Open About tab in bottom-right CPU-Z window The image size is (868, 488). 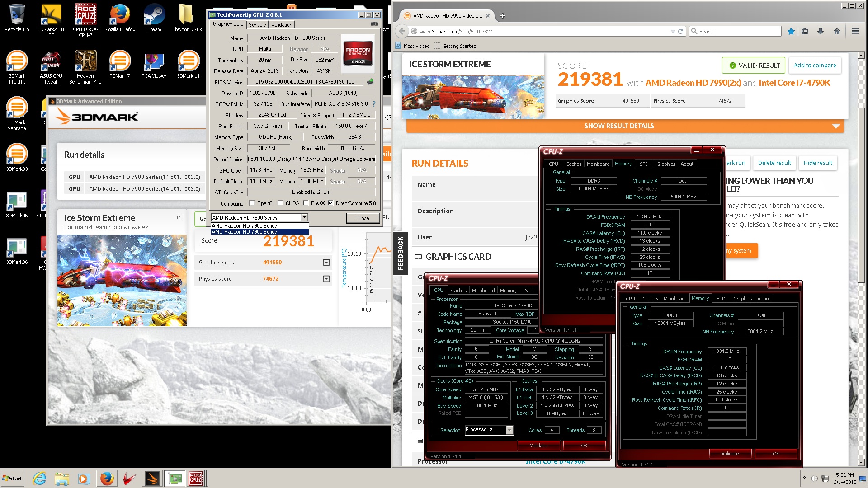[x=764, y=299]
